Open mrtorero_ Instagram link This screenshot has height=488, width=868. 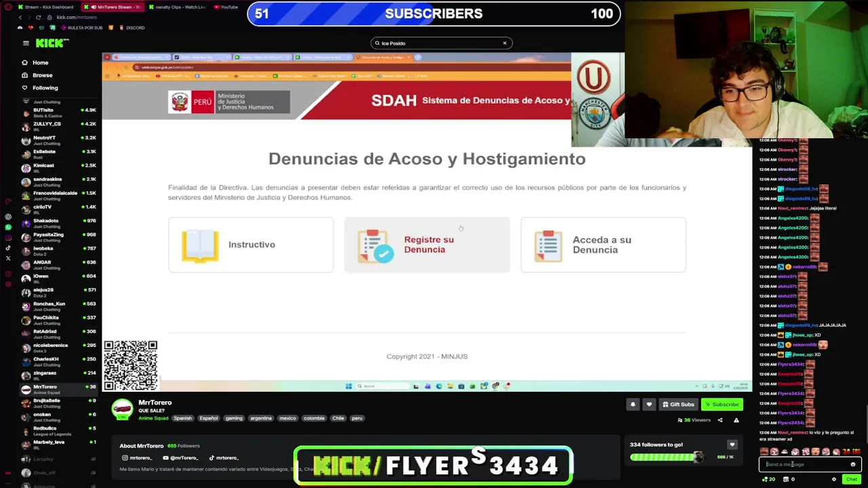click(x=137, y=458)
